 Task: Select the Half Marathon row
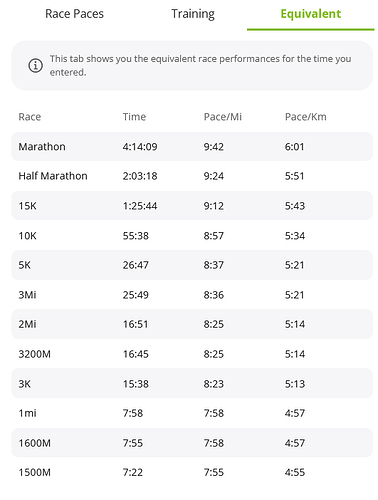point(192,176)
